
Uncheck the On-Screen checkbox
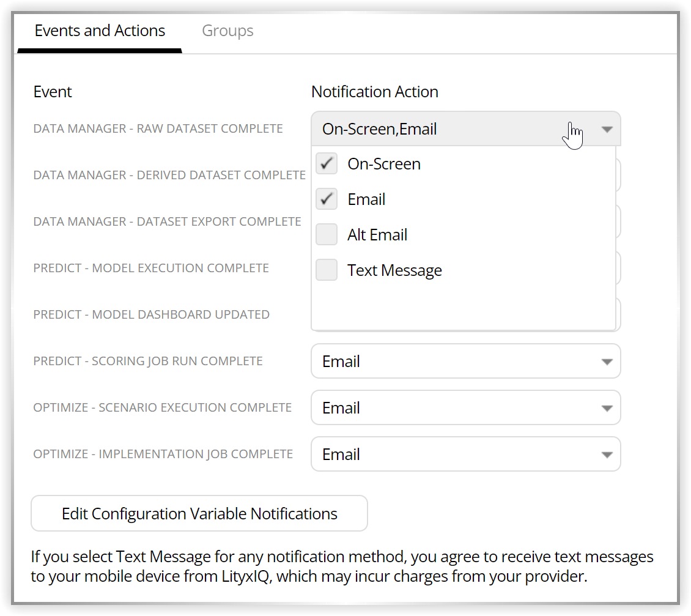[x=327, y=163]
